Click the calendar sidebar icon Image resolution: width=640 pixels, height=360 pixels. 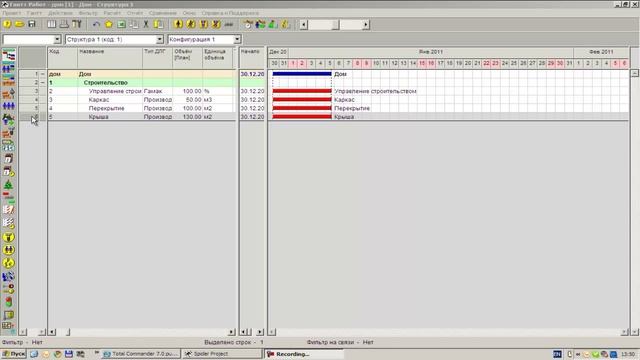tap(9, 159)
